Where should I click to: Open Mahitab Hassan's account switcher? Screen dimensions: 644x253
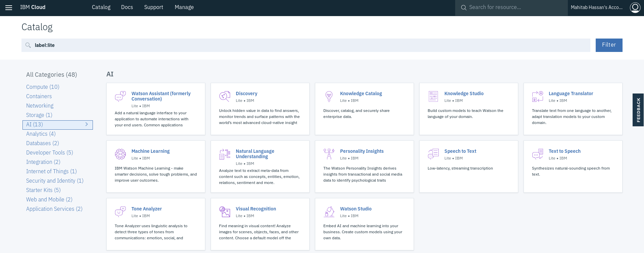596,7
